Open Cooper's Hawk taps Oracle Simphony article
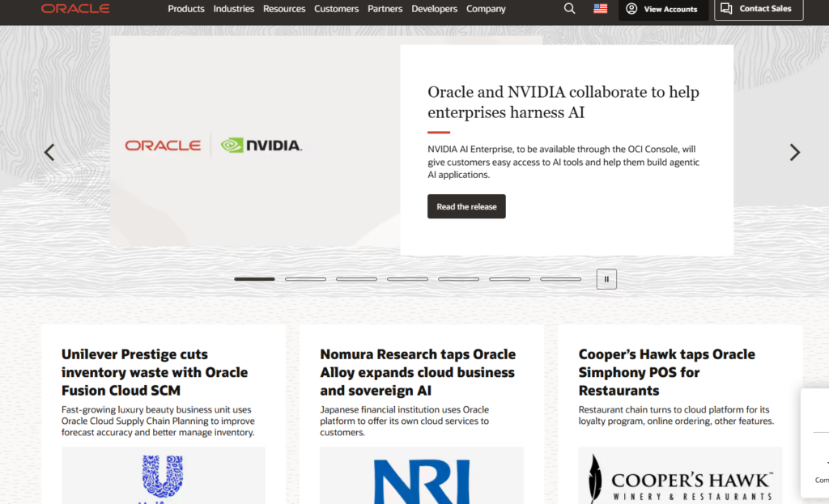This screenshot has height=504, width=829. (666, 372)
